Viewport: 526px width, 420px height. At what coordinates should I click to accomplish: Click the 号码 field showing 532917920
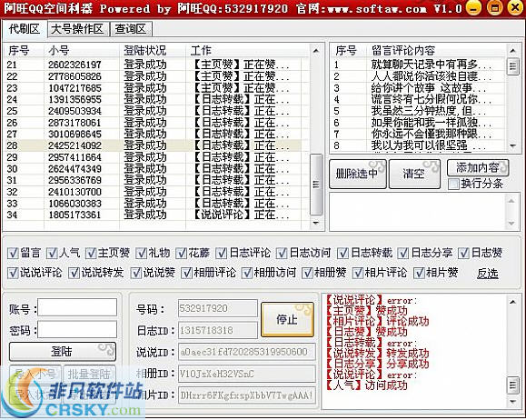coord(218,308)
